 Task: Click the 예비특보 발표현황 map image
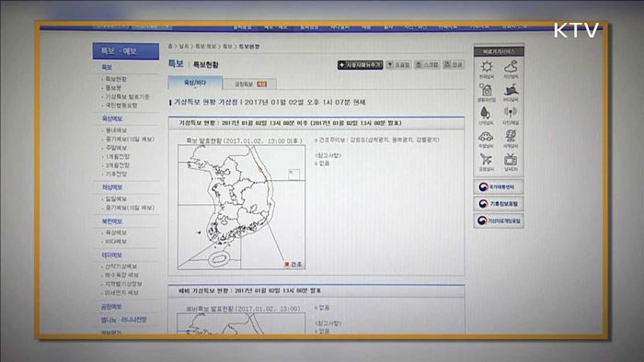[241, 323]
